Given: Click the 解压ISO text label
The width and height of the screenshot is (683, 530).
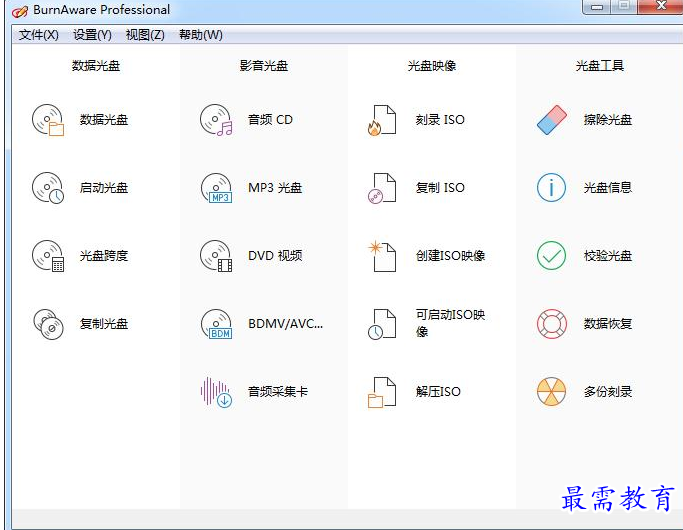Looking at the screenshot, I should [x=438, y=392].
